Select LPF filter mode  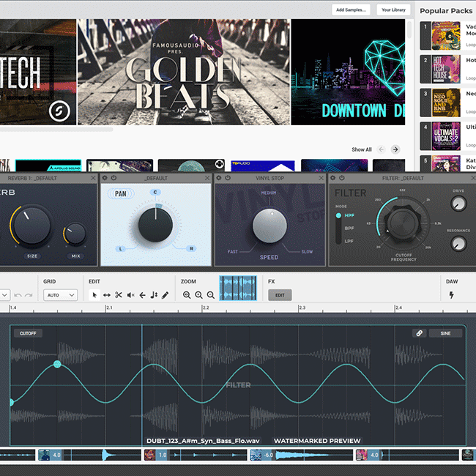point(349,241)
